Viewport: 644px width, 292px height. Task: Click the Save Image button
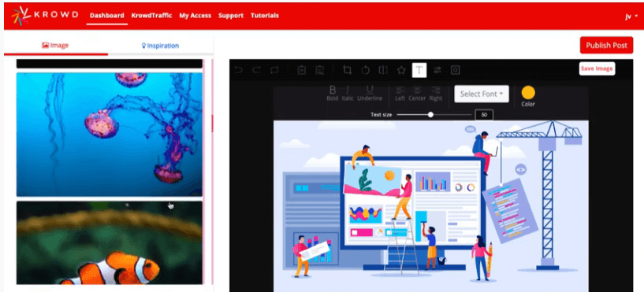[x=597, y=68]
